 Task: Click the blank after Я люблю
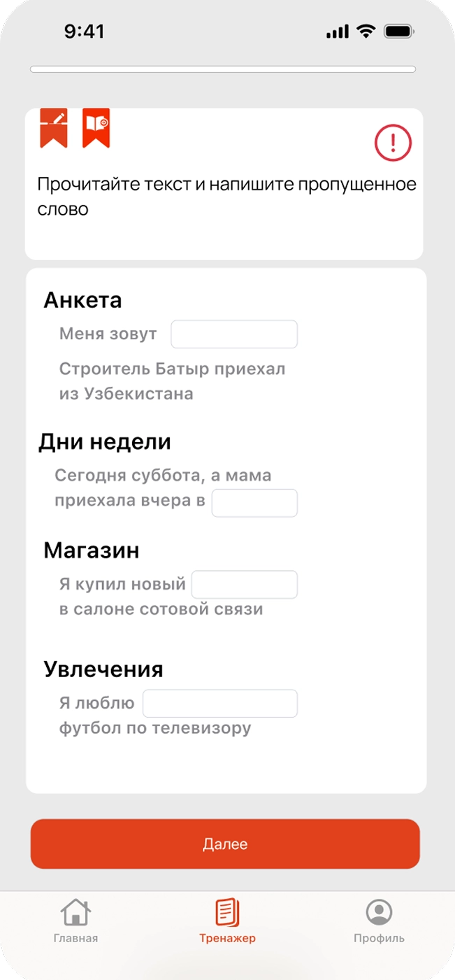click(x=219, y=703)
